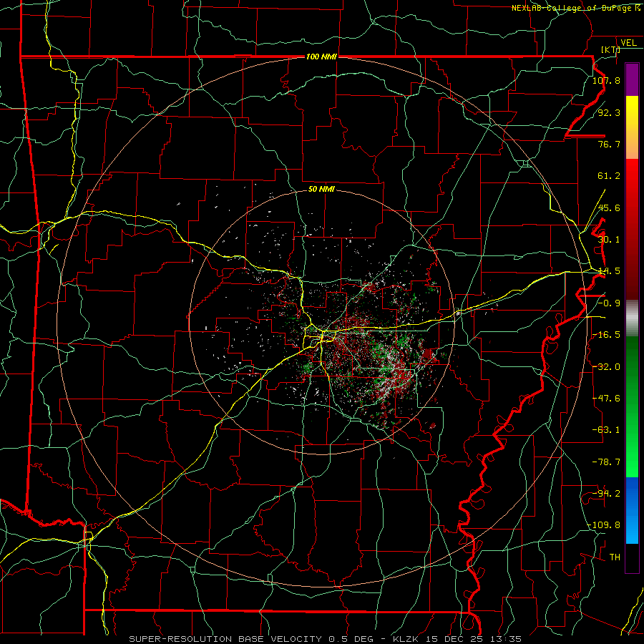Click the -78.7 velocity scale value
The width and height of the screenshot is (644, 644).
pos(606,462)
